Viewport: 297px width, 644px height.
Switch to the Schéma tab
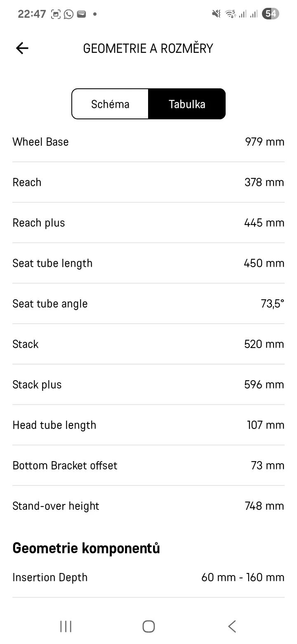110,104
